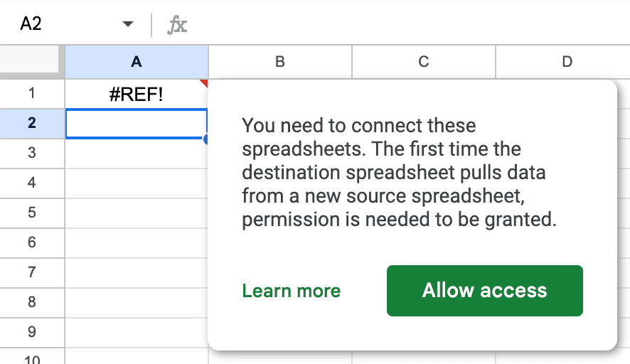
Task: Select row 7 header
Action: [x=32, y=272]
